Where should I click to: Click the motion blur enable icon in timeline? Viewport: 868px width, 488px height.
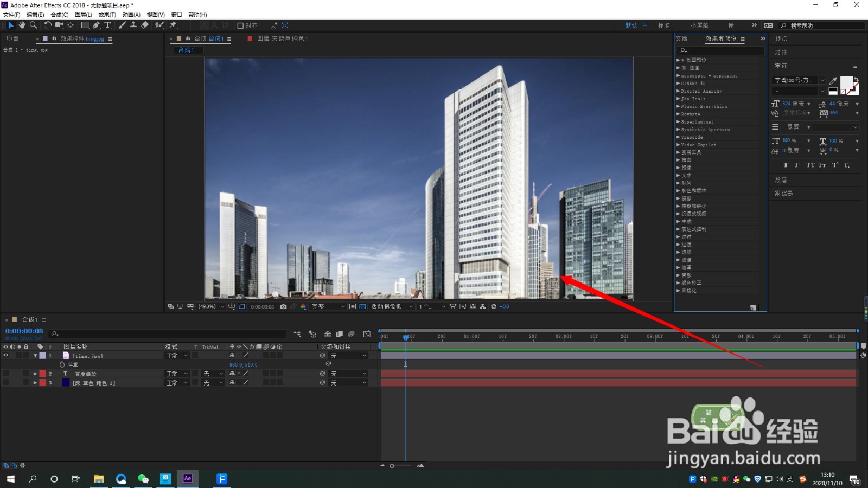coord(352,334)
